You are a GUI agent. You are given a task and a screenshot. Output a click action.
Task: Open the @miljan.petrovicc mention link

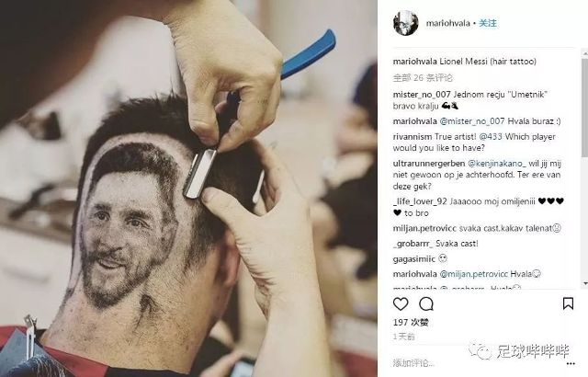pyautogui.click(x=474, y=274)
